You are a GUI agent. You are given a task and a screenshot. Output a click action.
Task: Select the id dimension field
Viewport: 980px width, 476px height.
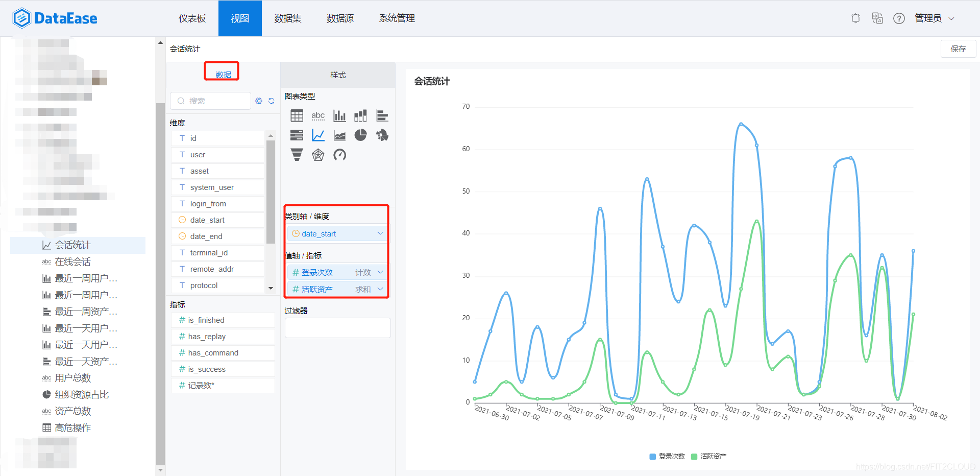coord(217,138)
